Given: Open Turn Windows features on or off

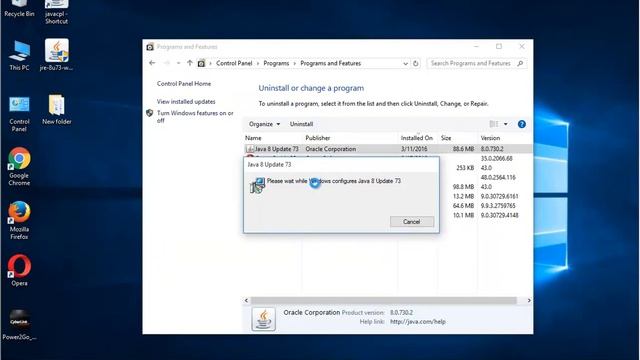Looking at the screenshot, I should (195, 117).
